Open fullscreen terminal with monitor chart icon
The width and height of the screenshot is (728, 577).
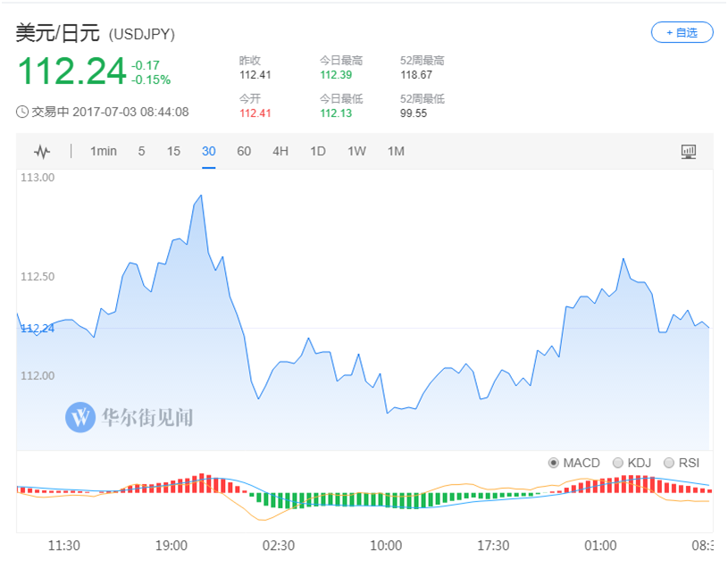click(688, 151)
